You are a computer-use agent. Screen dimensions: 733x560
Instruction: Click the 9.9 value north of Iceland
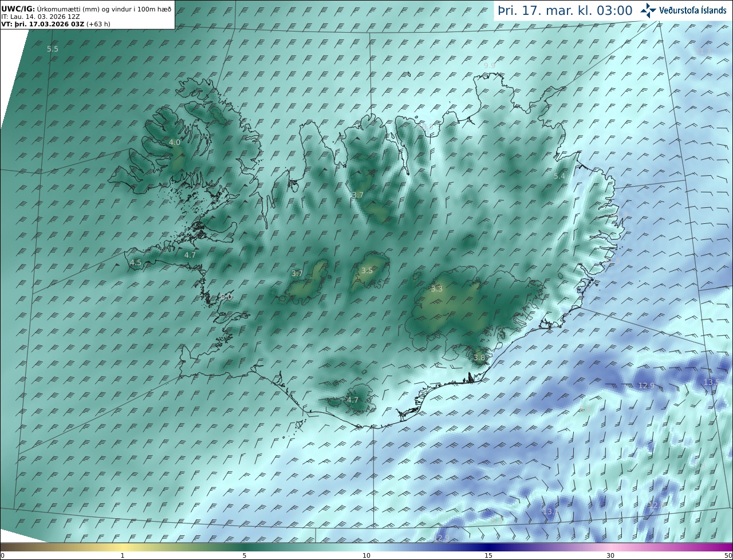489,66
